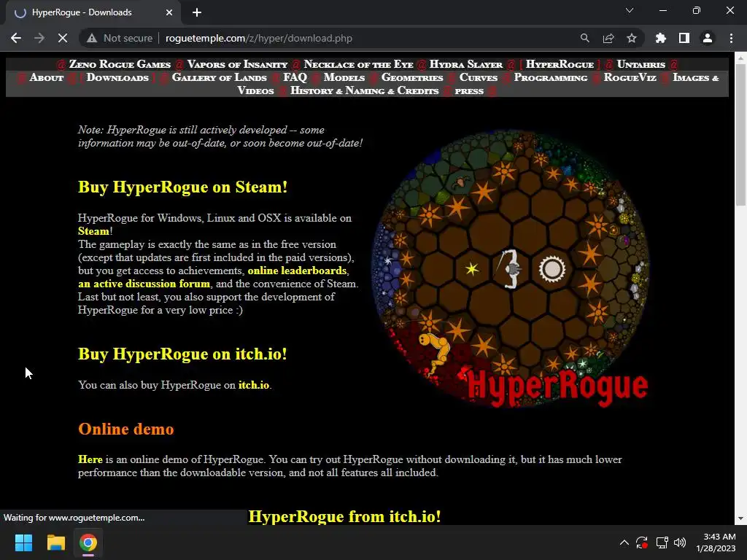Open History & Naming & Credits link
Screen dimensions: 747x560
click(365, 90)
